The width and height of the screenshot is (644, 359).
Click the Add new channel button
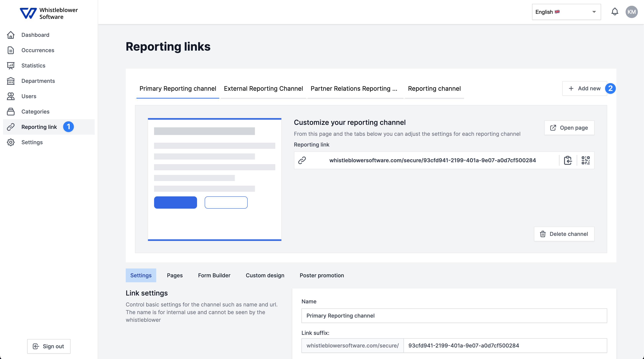tap(585, 88)
